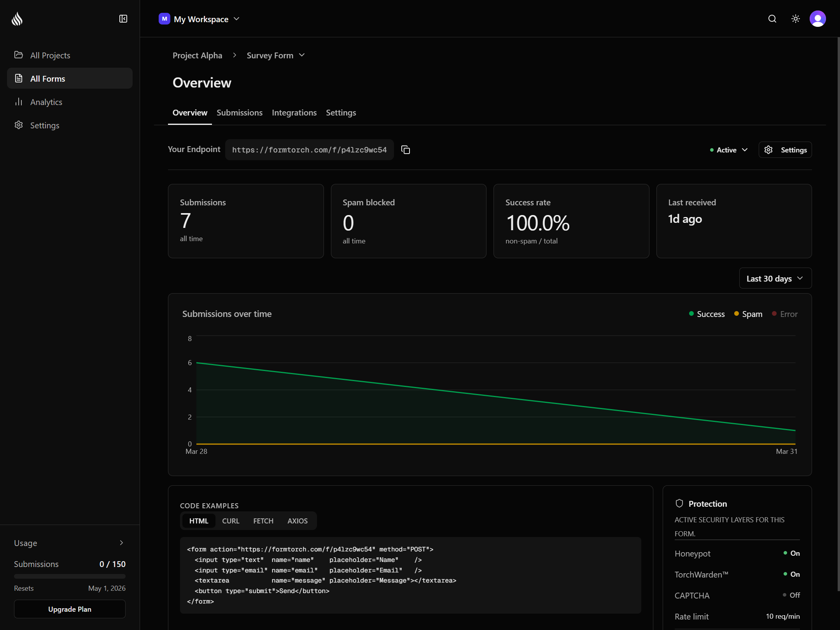
Task: Click the Upgrade Plan button
Action: click(x=70, y=609)
